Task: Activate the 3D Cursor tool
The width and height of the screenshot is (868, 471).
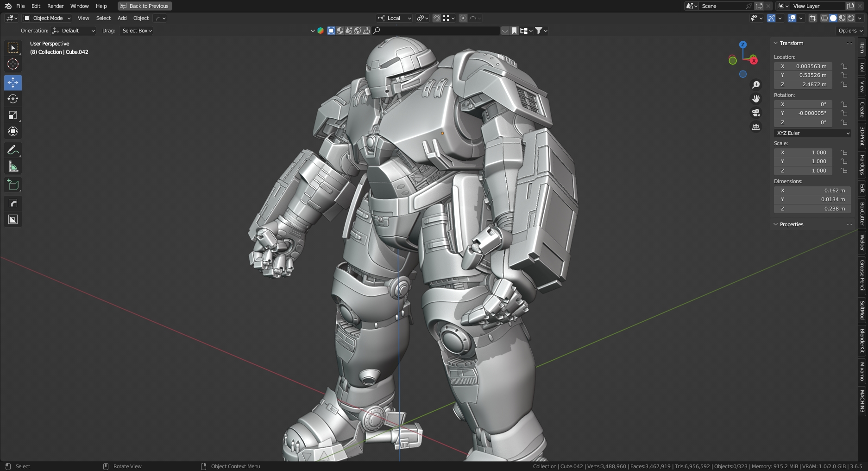Action: click(x=13, y=64)
